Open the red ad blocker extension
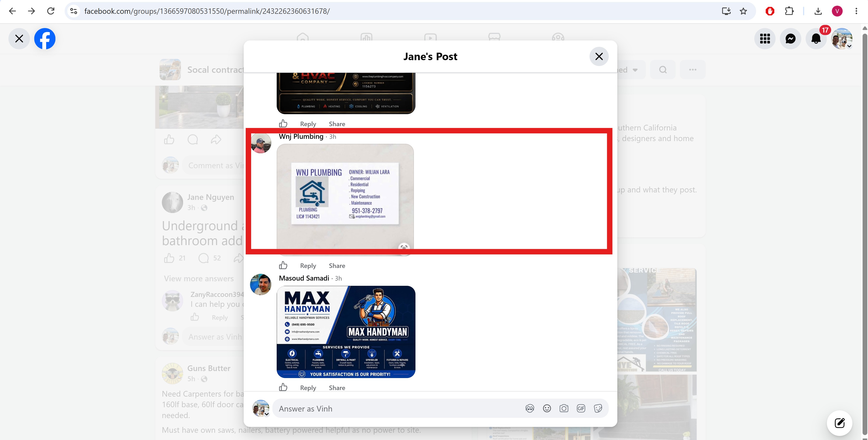Screen dimensions: 868x440 [x=770, y=11]
